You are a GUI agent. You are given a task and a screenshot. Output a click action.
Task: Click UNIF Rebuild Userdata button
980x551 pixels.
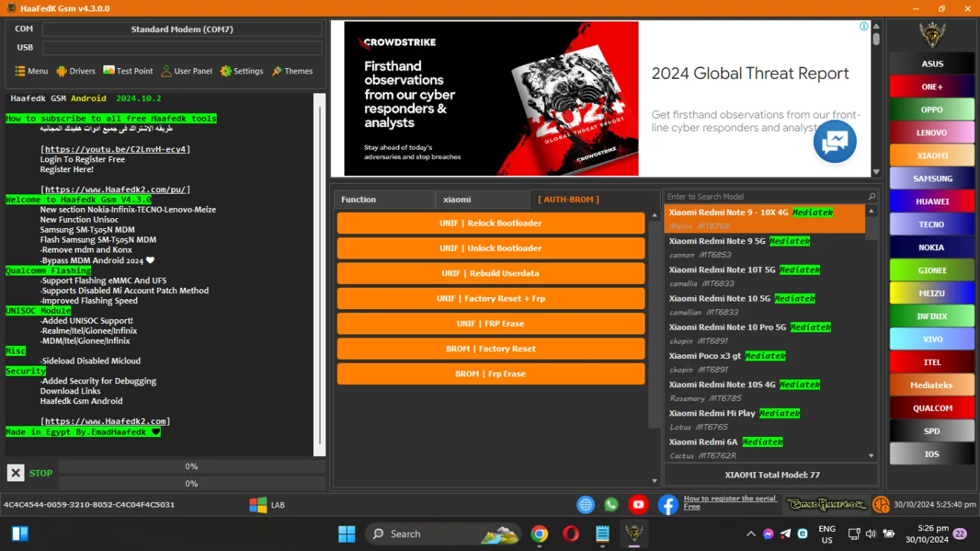[x=491, y=273]
